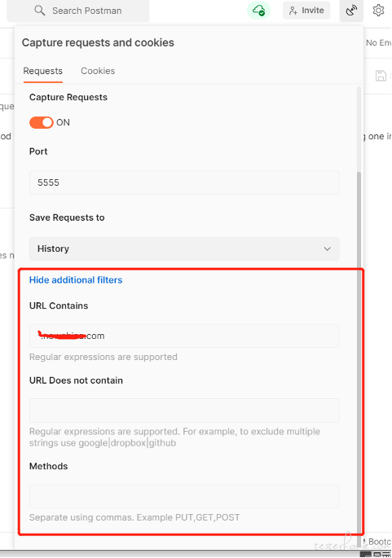Click the URL Does not contain field

(184, 411)
